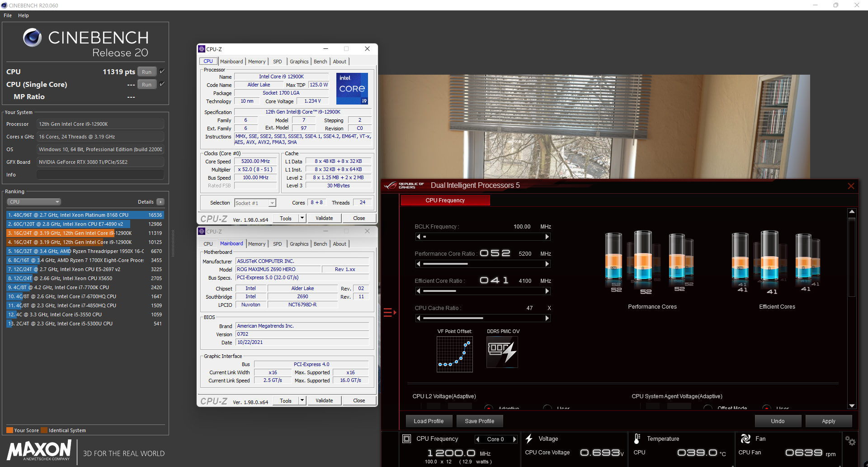This screenshot has width=868, height=467.
Task: Open the File menu in Cinebench
Action: (x=8, y=15)
